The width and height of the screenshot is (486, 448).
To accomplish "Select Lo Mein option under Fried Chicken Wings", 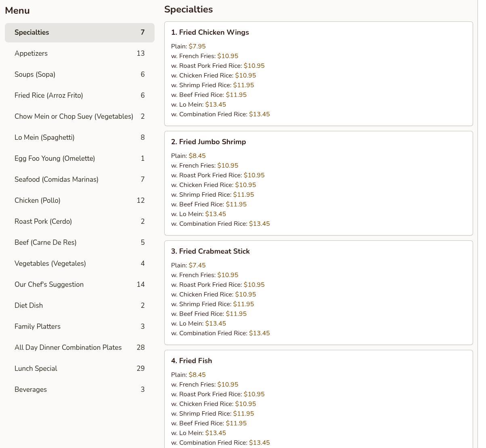I will tap(199, 105).
